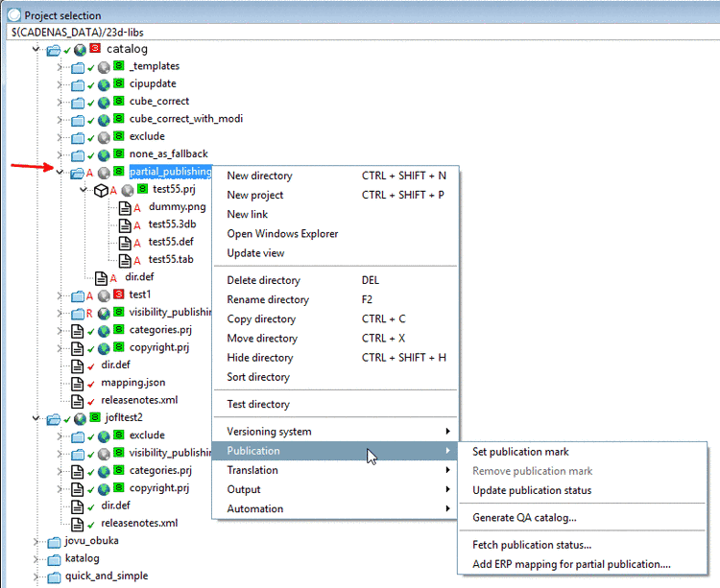Click the globe icon beside catalog
720x588 pixels.
pyautogui.click(x=80, y=50)
